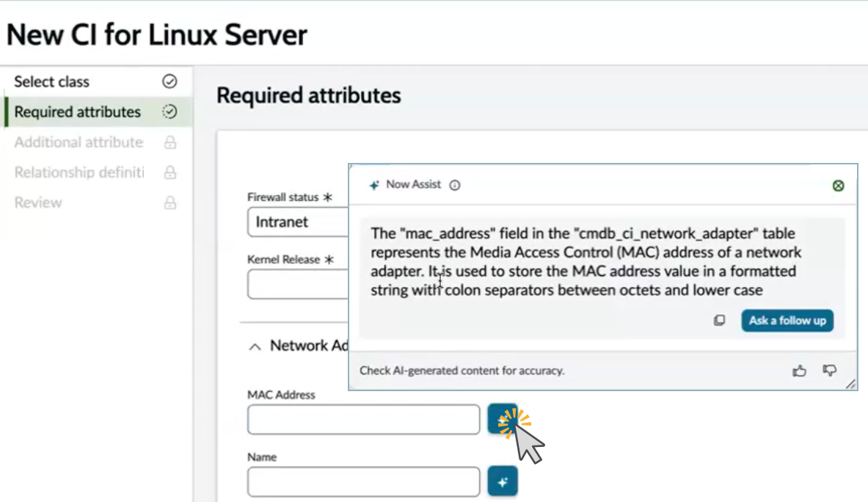The width and height of the screenshot is (868, 502).
Task: Give thumbs down to AI response
Action: [x=829, y=371]
